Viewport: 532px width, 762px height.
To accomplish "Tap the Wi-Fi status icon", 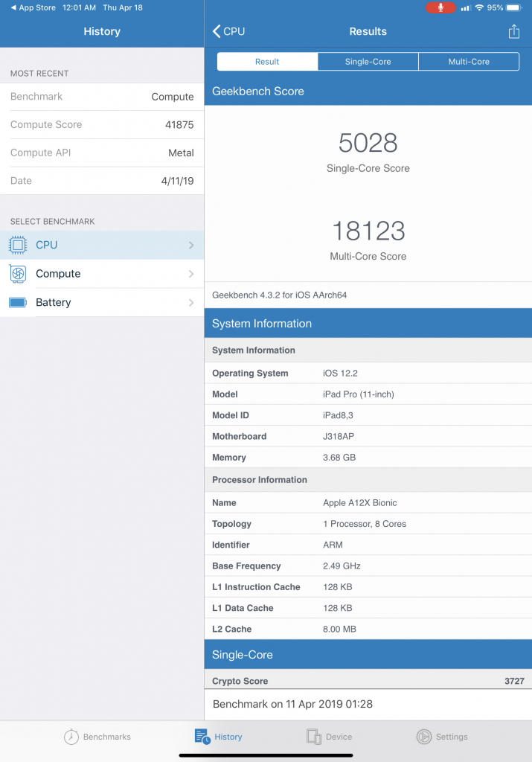I will 479,7.
